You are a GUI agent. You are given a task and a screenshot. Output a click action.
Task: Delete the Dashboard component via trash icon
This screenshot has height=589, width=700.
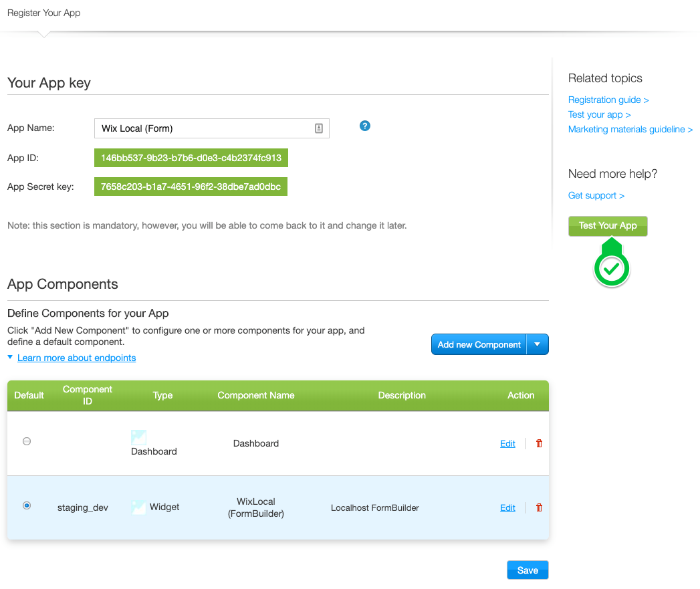(540, 443)
